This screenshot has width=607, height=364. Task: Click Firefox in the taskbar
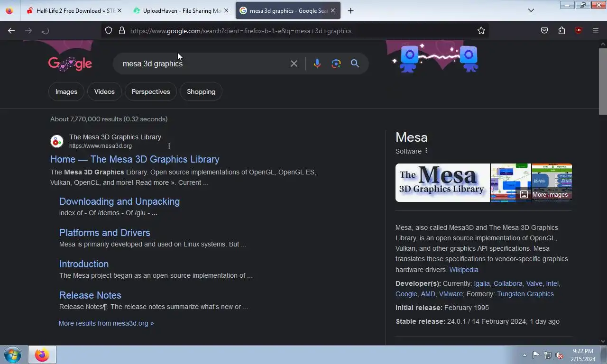click(42, 355)
